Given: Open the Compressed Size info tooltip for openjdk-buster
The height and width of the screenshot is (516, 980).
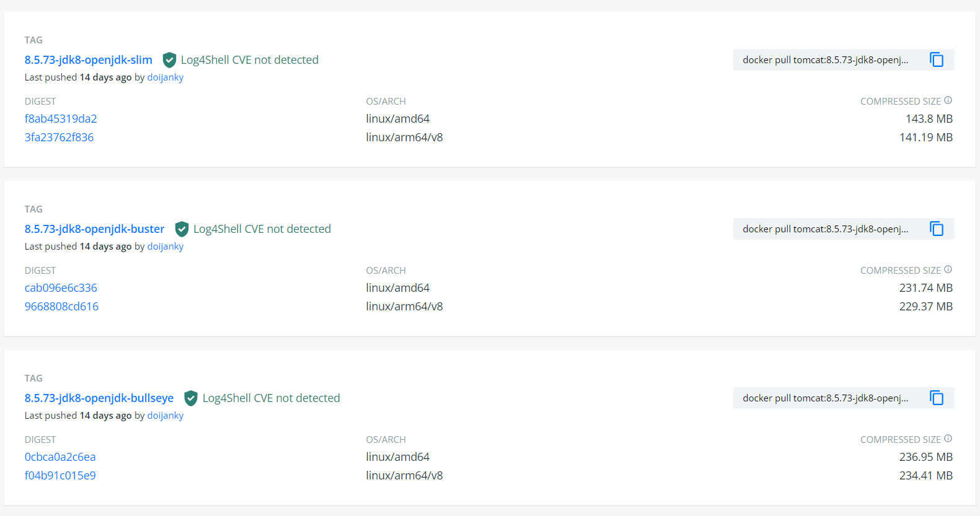Looking at the screenshot, I should pos(948,269).
